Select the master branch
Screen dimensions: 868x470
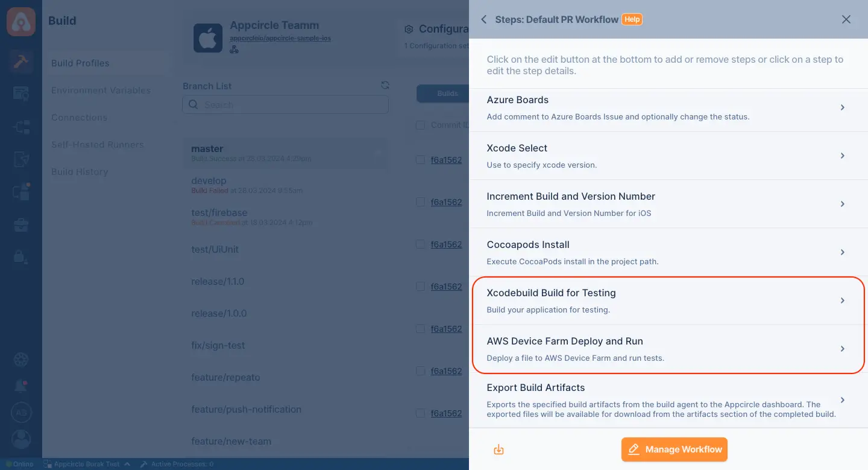coord(286,153)
